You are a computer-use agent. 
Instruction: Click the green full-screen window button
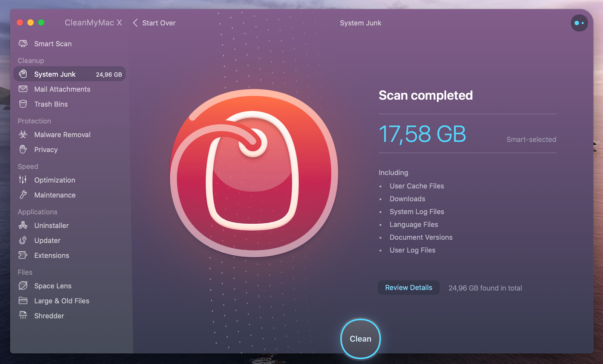41,23
